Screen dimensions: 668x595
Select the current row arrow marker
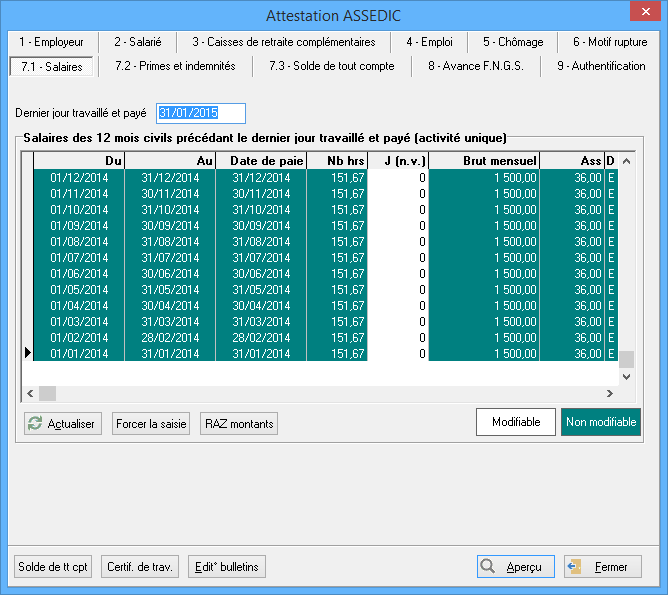27,353
